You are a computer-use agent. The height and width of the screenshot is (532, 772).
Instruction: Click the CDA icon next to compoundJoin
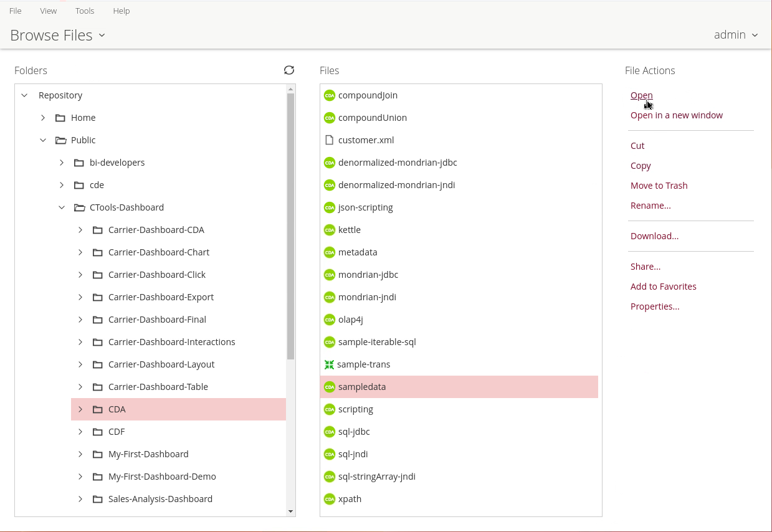coord(330,95)
